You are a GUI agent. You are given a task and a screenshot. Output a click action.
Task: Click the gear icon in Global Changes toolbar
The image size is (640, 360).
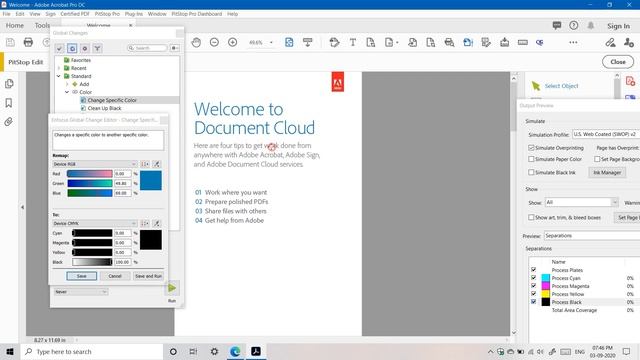click(x=85, y=49)
